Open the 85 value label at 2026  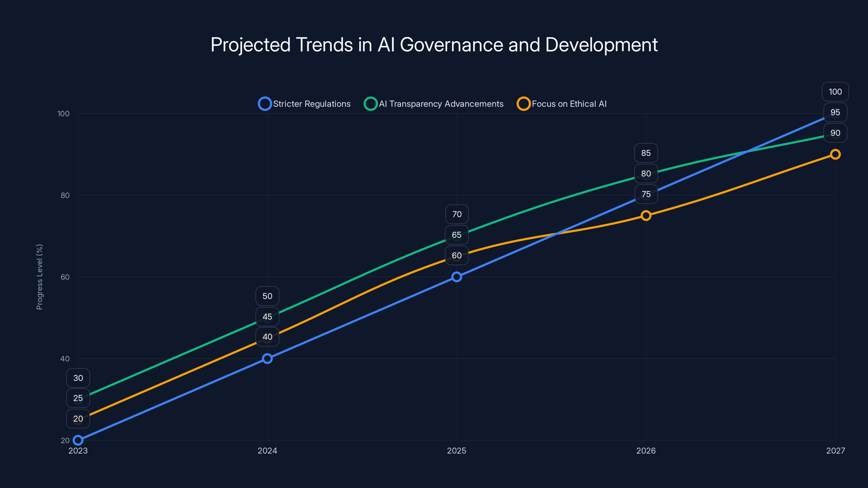click(x=646, y=153)
